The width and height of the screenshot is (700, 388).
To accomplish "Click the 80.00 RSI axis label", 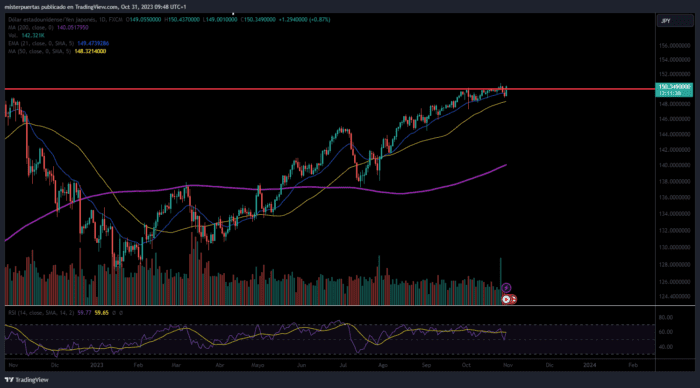I will pyautogui.click(x=666, y=317).
